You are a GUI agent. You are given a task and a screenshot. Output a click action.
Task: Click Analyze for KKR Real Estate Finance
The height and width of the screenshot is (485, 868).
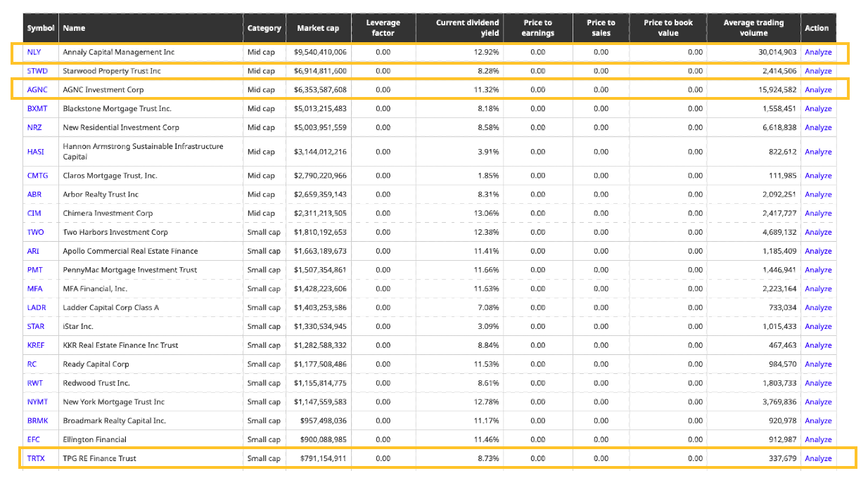[x=818, y=346]
